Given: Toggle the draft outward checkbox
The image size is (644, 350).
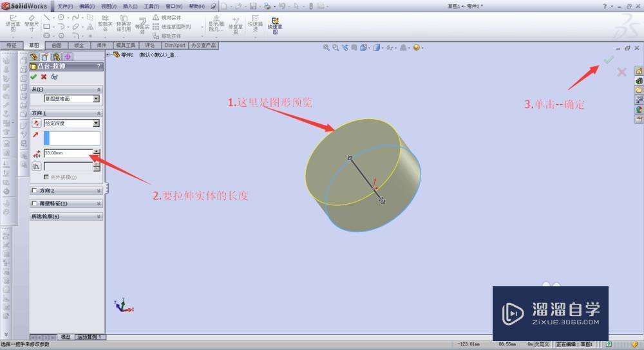Looking at the screenshot, I should pyautogui.click(x=46, y=177).
